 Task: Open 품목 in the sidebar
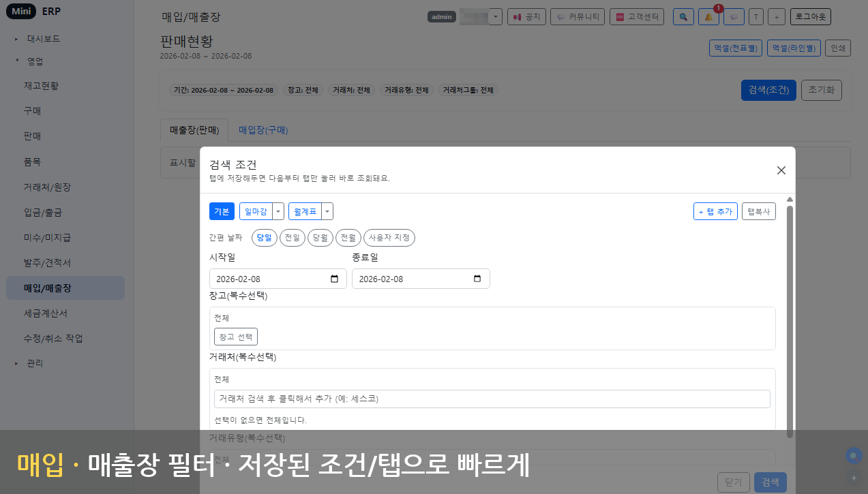65,161
